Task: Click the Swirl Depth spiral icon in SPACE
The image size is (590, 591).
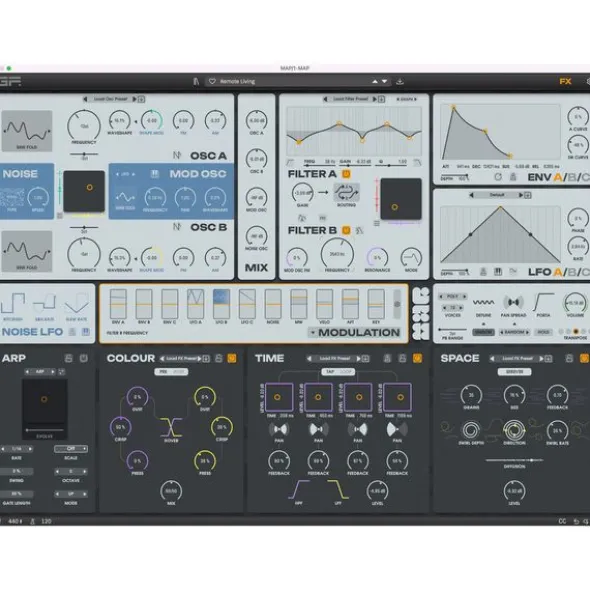Action: tap(471, 430)
